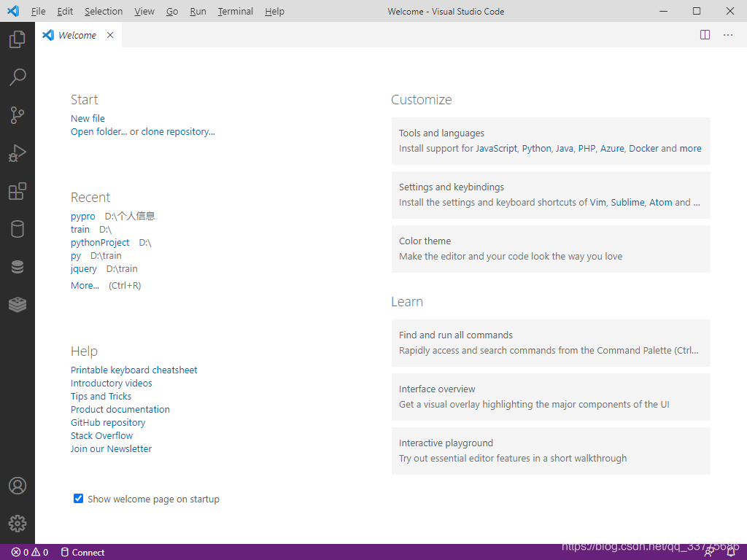This screenshot has height=560, width=747.
Task: Open the File menu
Action: coord(38,12)
